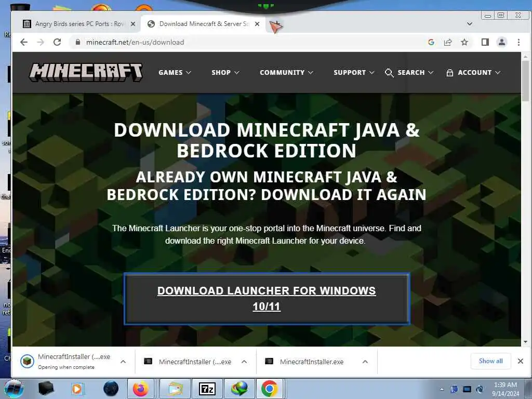Viewport: 532px width, 399px height.
Task: Expand the SHOP menu
Action: (x=225, y=72)
